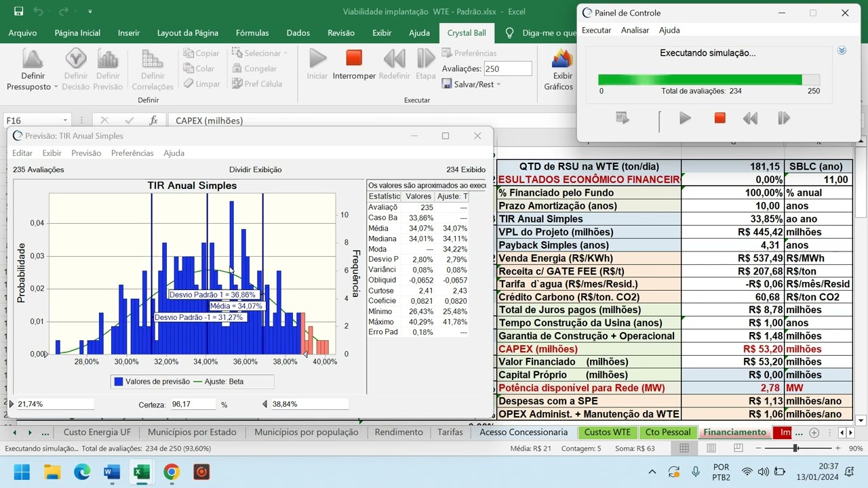Viewport: 868px width, 488px height.
Task: Click progress bar in Painel de Controle
Action: (709, 80)
